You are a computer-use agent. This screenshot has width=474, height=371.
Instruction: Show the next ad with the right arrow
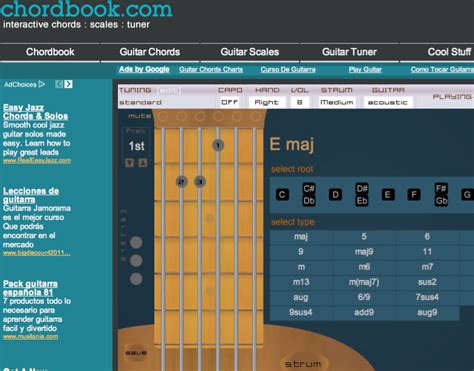point(68,84)
